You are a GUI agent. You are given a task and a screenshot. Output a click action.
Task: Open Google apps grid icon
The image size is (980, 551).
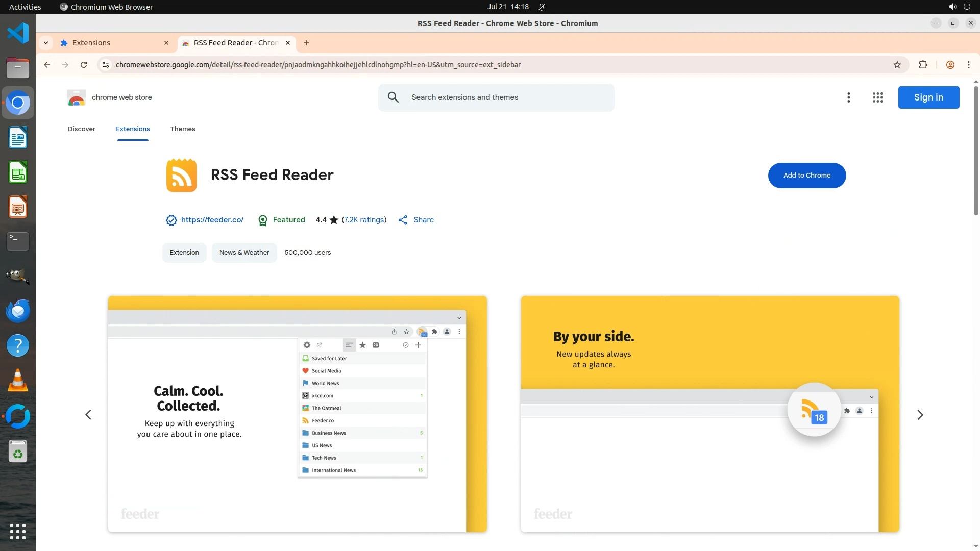tap(877, 97)
